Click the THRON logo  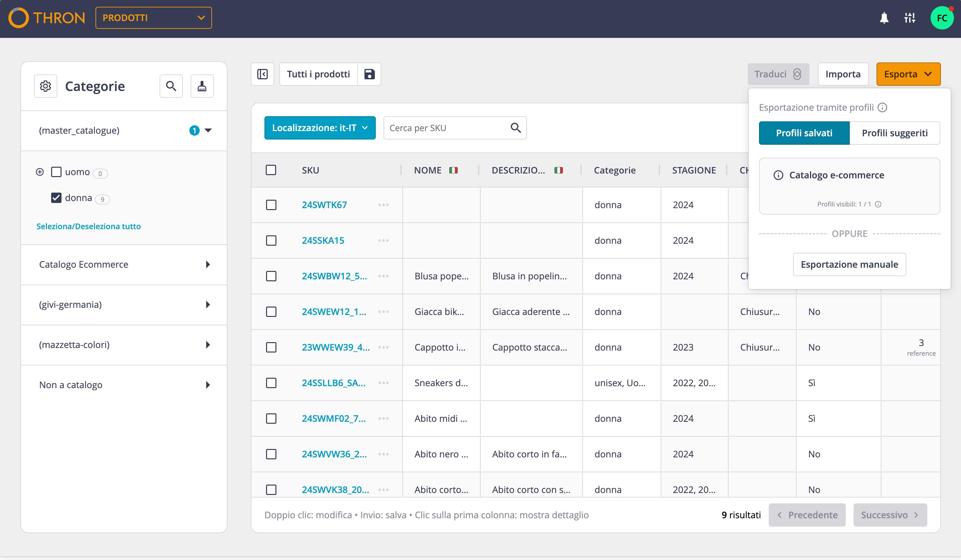coord(47,18)
